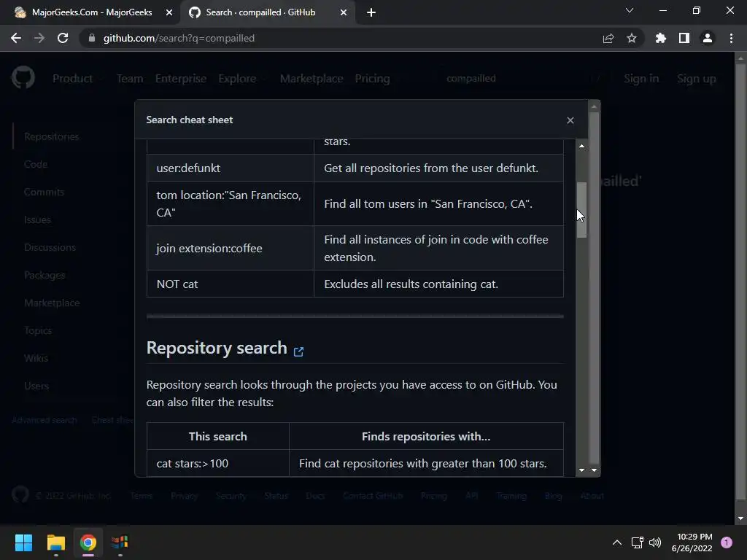
Task: Open a new browser tab
Action: [x=371, y=12]
